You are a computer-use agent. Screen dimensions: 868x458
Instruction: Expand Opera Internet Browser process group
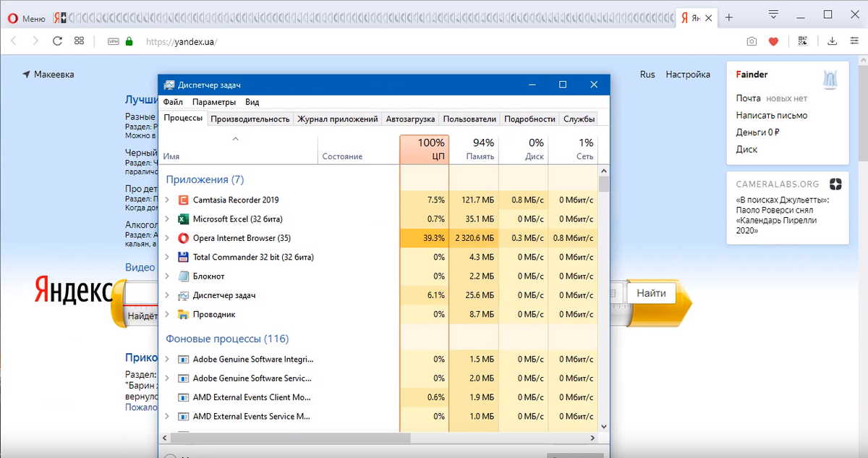point(167,238)
